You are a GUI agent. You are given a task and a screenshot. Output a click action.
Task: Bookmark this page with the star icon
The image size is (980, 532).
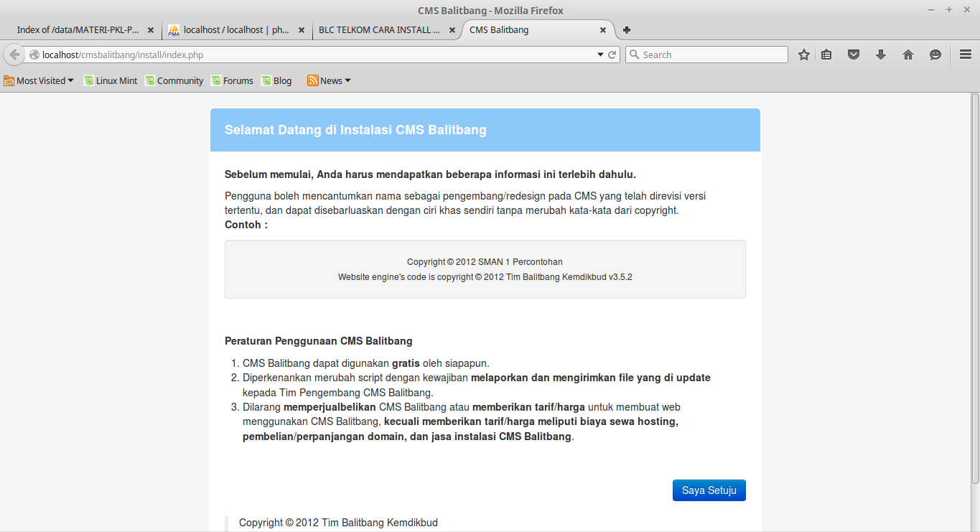(x=804, y=55)
